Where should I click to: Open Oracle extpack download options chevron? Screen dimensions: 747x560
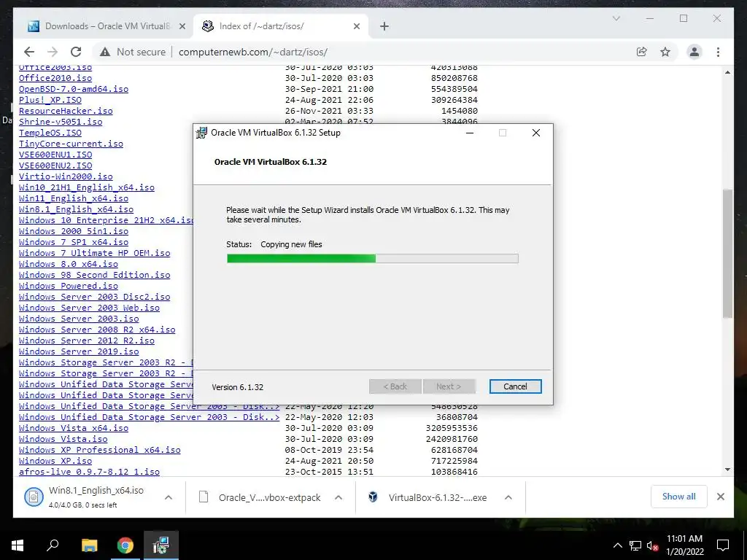[338, 497]
